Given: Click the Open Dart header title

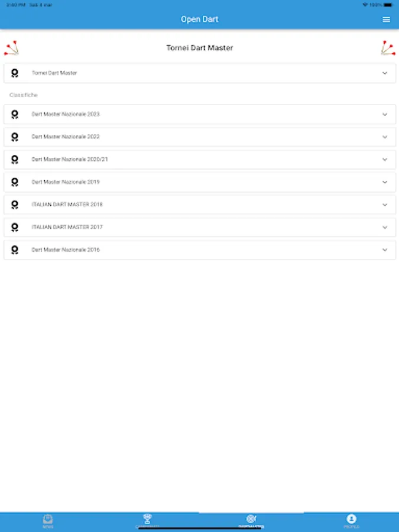Looking at the screenshot, I should tap(199, 20).
